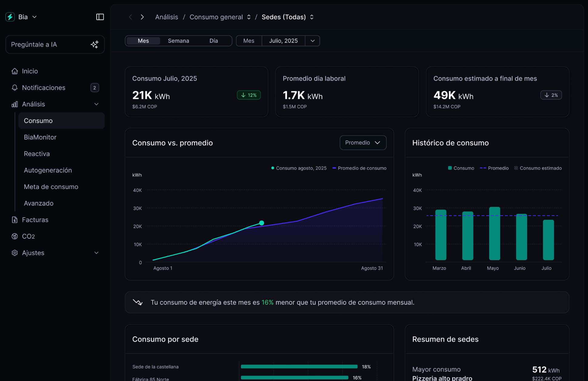
Task: Toggle Consumo legend in Histórico de consumo
Action: [x=461, y=168]
